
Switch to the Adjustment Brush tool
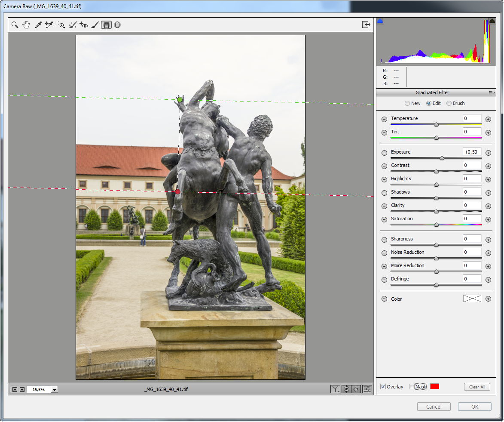coord(95,25)
